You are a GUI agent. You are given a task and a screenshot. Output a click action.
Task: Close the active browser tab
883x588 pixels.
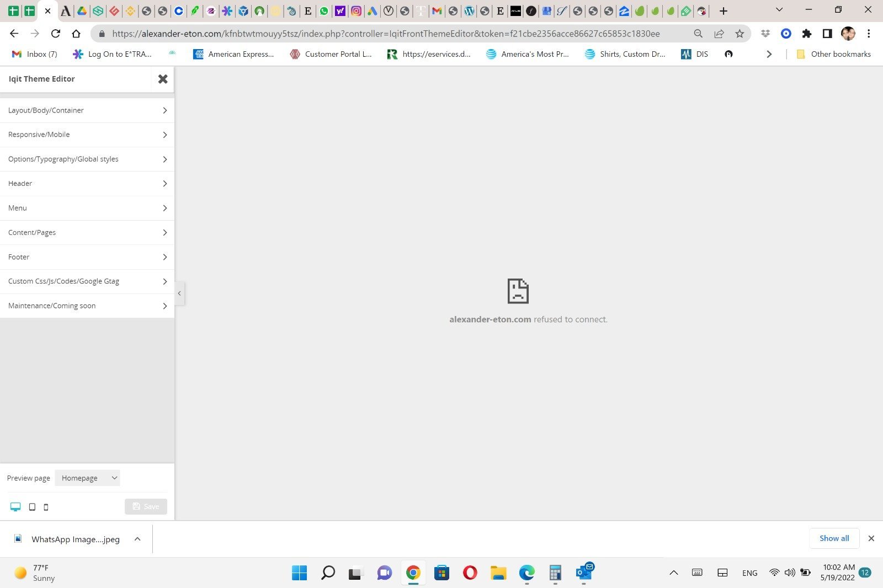coord(47,11)
